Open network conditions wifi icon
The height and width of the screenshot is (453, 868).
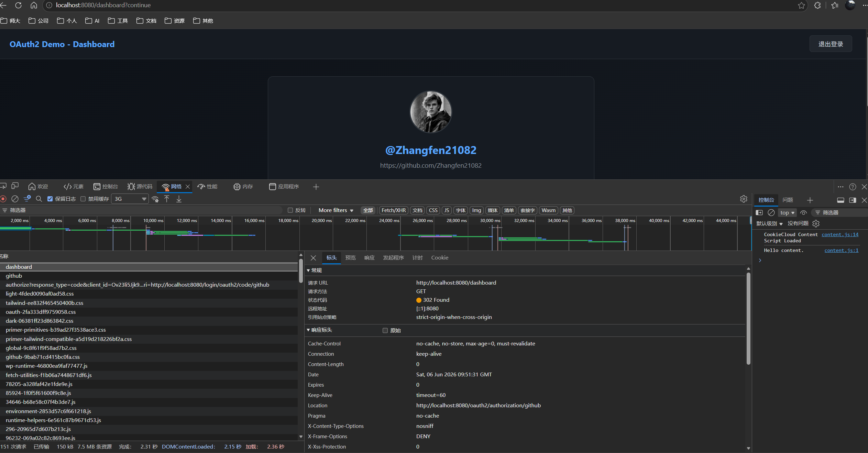pyautogui.click(x=155, y=199)
